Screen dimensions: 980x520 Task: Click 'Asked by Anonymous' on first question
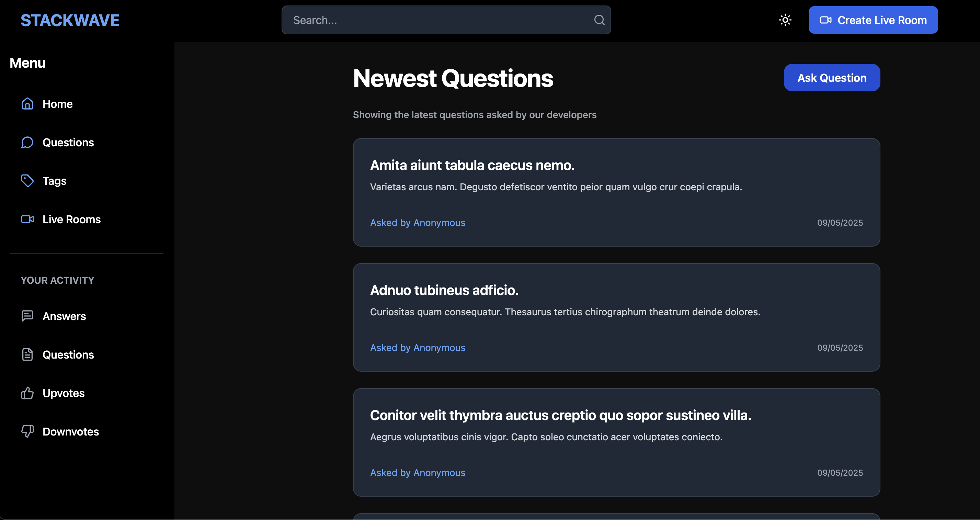[x=417, y=223]
